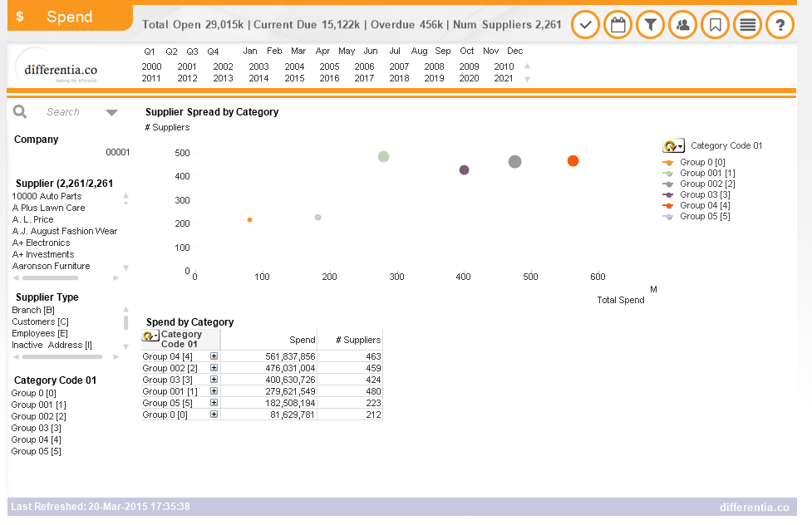The height and width of the screenshot is (525, 812).
Task: Select supplier type Inactive Address [I]
Action: point(52,345)
